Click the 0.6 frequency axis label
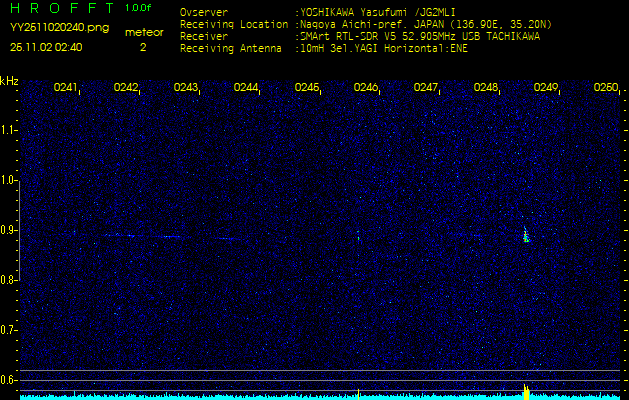This screenshot has height=400, width=629. pos(9,379)
